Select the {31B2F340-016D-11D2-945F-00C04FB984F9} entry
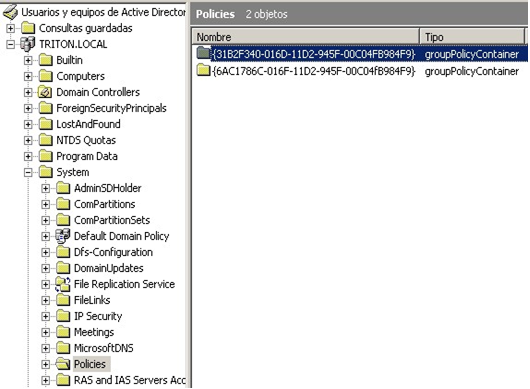 point(313,54)
